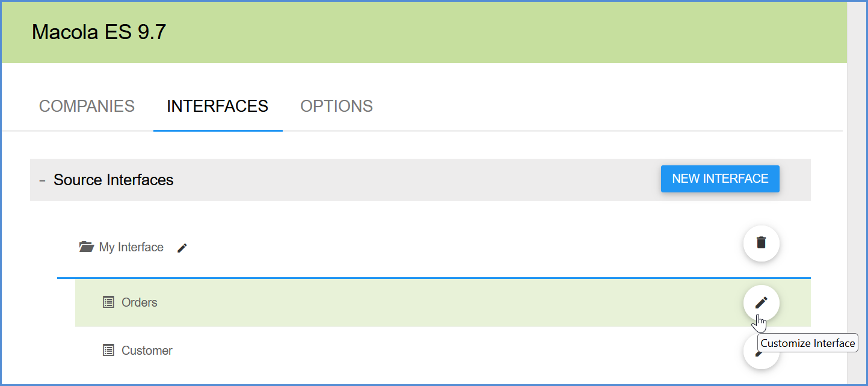Switch to the OPTIONS tab

(x=336, y=106)
